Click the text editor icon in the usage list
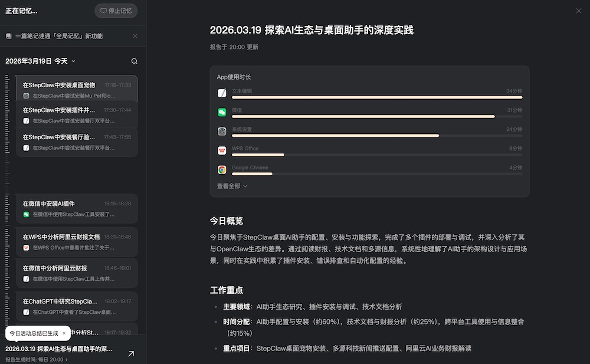This screenshot has height=364, width=590. pos(222,93)
